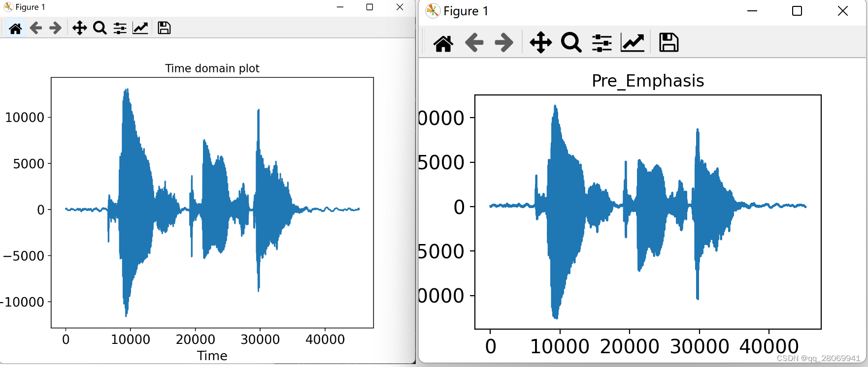The height and width of the screenshot is (367, 868).
Task: Minimize the left Figure 1 window
Action: coord(340,7)
